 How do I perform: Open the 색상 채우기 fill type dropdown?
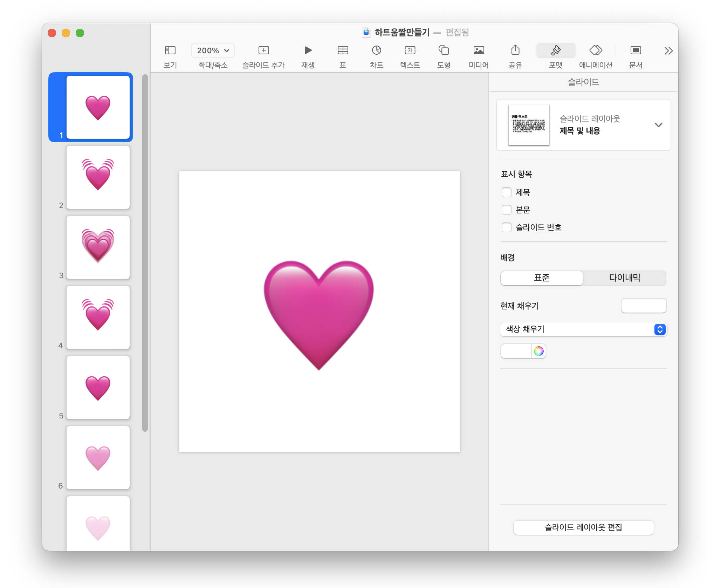583,329
